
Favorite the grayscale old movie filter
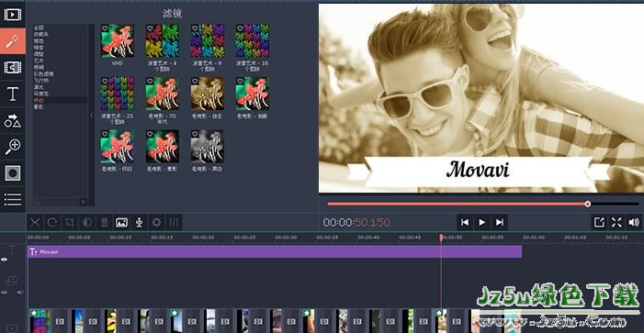click(x=195, y=134)
